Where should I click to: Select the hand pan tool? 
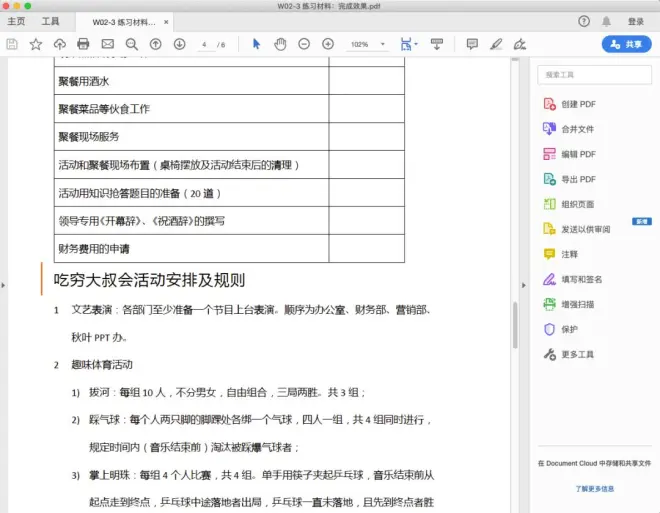coord(280,44)
